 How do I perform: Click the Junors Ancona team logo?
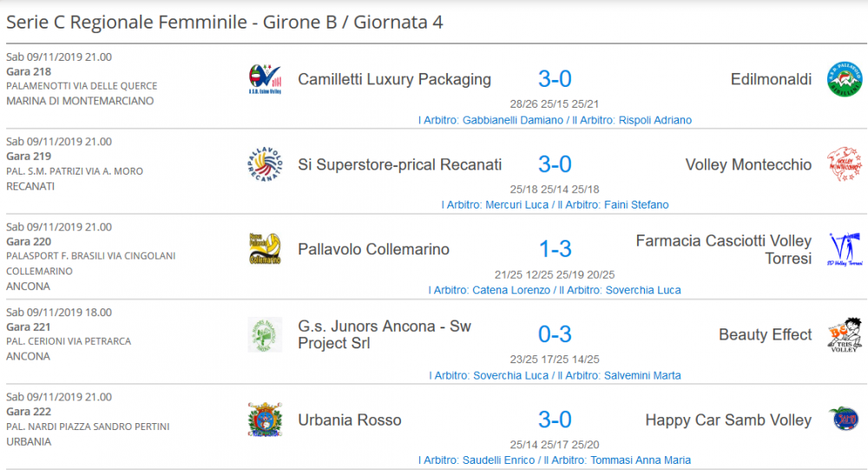[x=265, y=334]
